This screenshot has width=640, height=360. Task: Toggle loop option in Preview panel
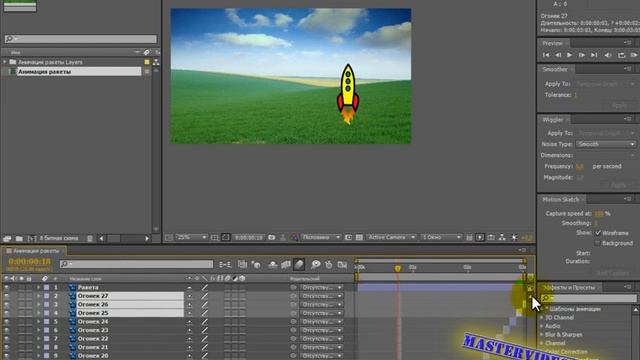coord(621,55)
